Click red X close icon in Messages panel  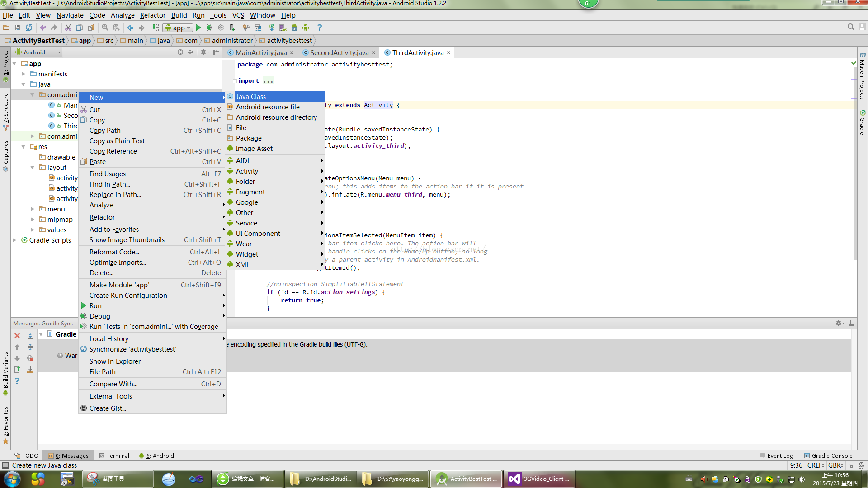coord(17,336)
